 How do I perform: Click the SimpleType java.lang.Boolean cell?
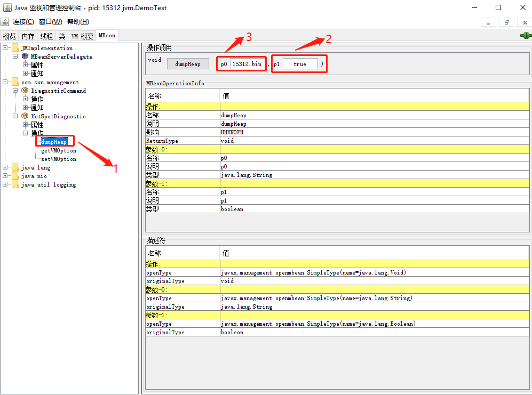[x=375, y=324]
